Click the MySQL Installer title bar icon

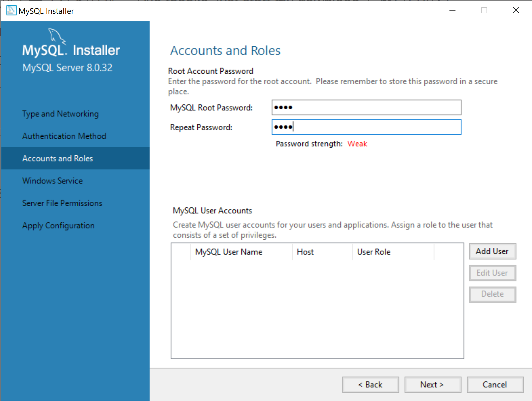[x=11, y=10]
